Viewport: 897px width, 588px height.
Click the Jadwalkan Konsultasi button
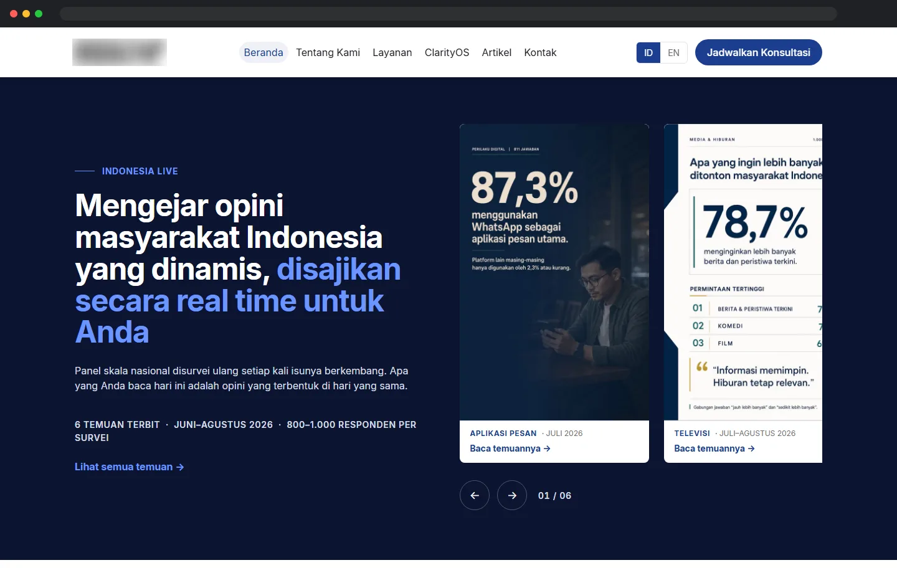pos(759,52)
